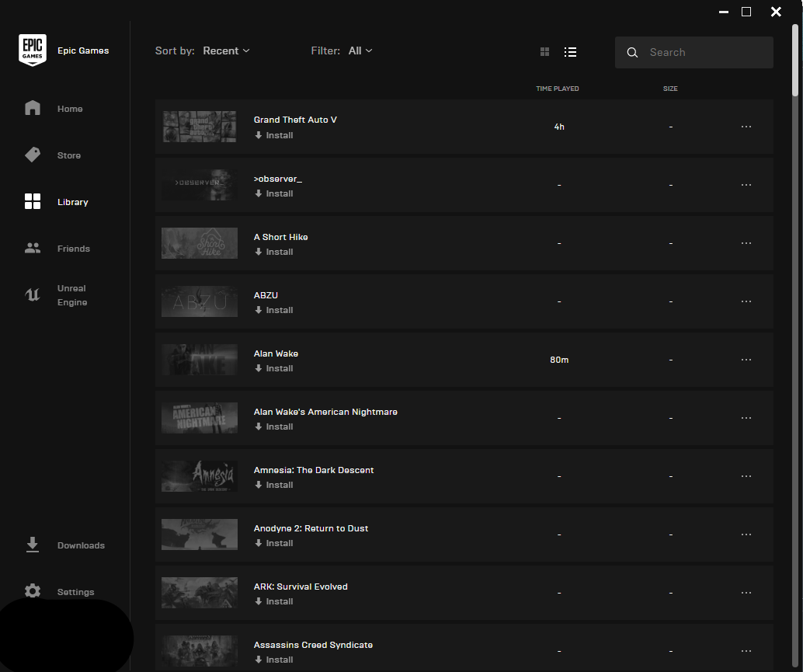
Task: Open more options for Assassins Creed Syndicate
Action: 746,651
